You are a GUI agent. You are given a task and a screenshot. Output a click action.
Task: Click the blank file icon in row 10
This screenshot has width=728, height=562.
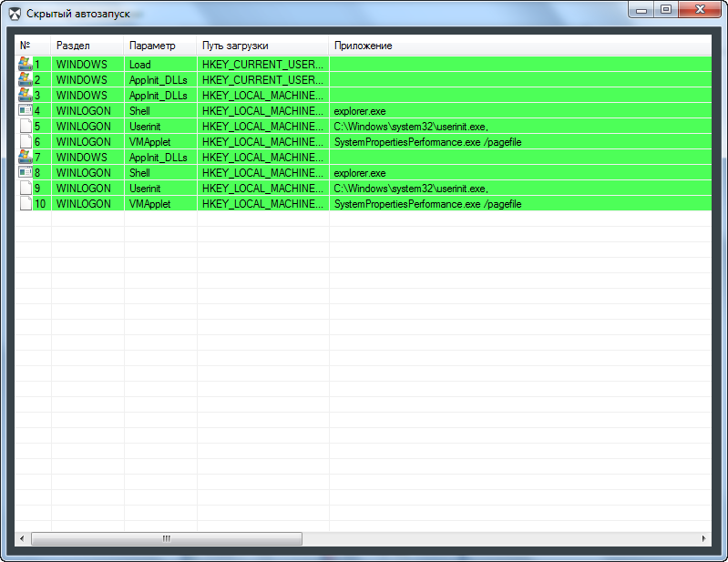[x=26, y=203]
